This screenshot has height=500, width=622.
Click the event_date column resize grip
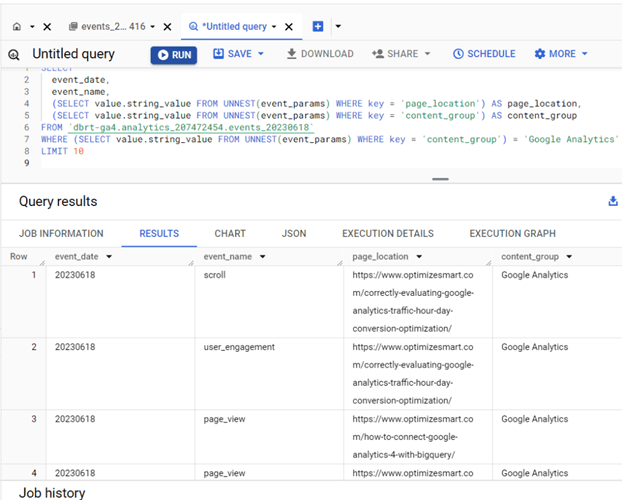coord(191,263)
